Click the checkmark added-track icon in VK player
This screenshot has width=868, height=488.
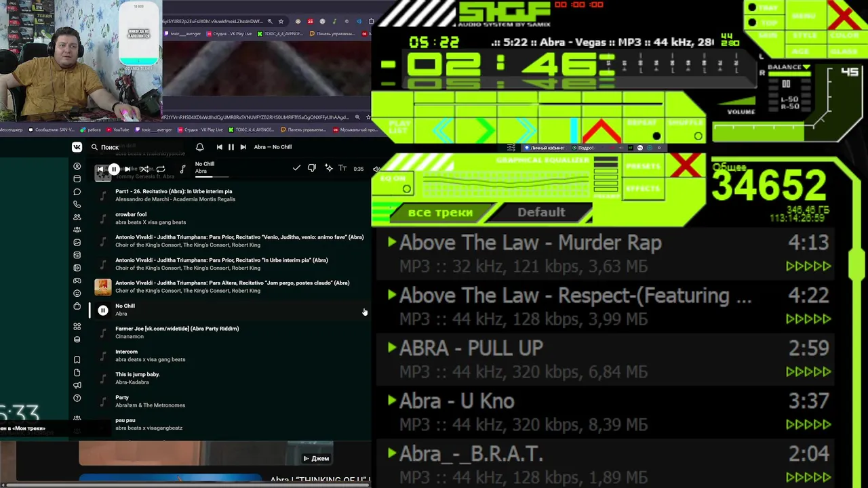pos(296,168)
